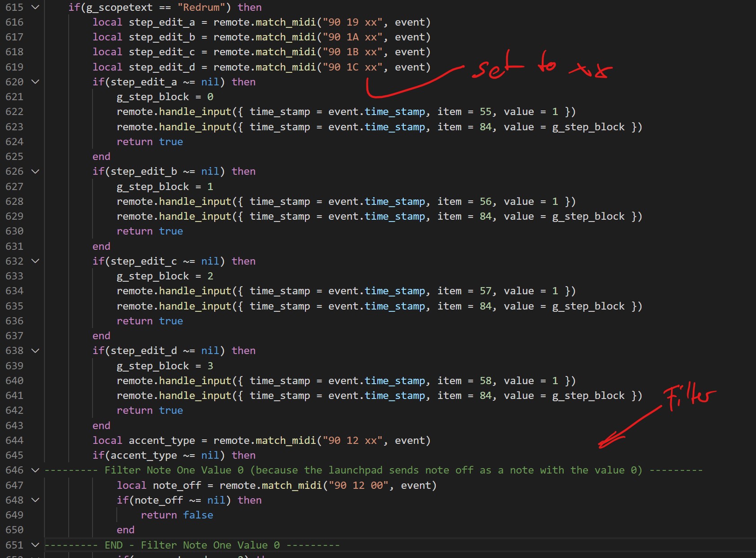Click variable step_edit_c on line 618
This screenshot has height=558, width=756.
tap(162, 52)
